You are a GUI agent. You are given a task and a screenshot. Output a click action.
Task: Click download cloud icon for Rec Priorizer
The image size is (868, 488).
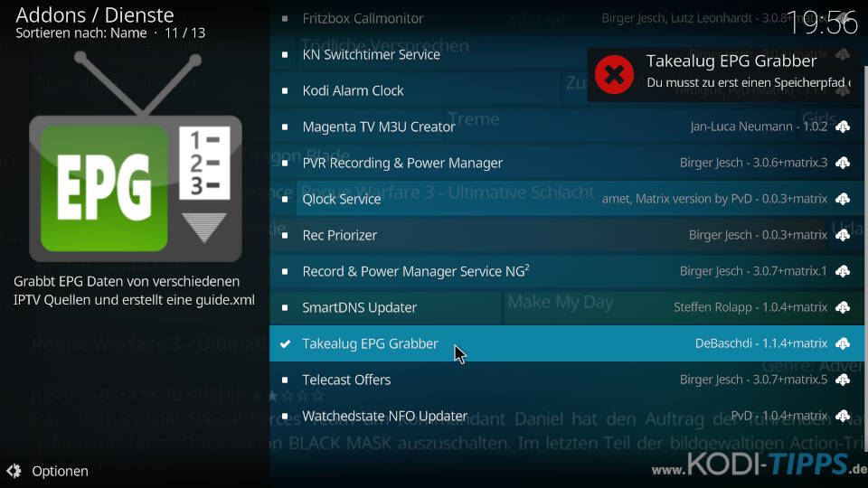[x=843, y=235]
